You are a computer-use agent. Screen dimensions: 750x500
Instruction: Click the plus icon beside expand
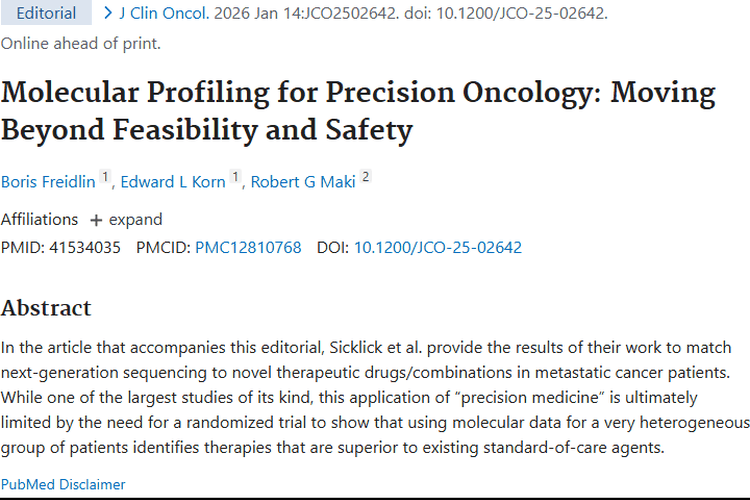tap(96, 220)
